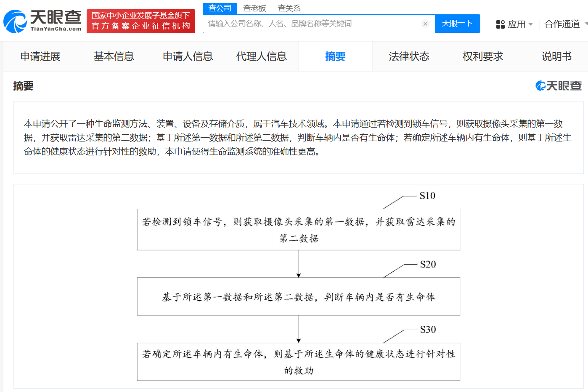Click the red 官方备案企业征信机构 banner
This screenshot has width=588, height=392.
(x=141, y=21)
